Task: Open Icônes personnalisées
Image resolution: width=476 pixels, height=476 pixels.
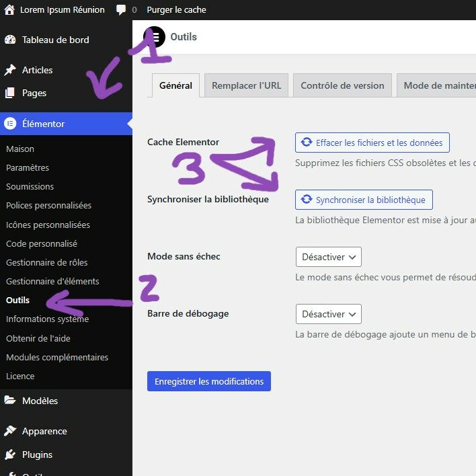Action: point(48,225)
